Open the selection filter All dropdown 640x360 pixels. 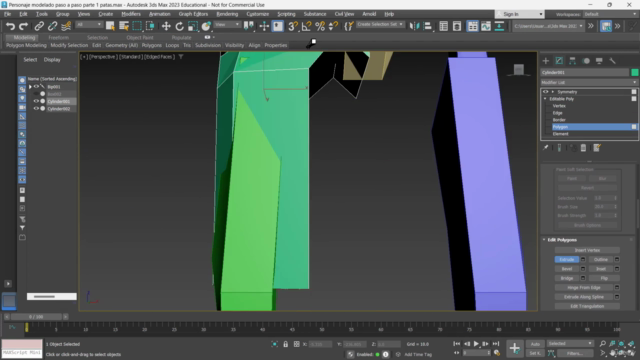89,25
